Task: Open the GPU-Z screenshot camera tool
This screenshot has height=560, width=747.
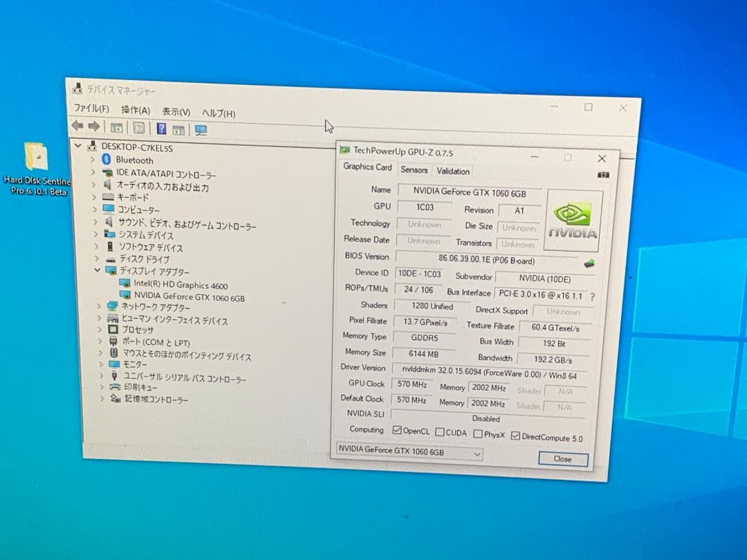Action: point(603,176)
